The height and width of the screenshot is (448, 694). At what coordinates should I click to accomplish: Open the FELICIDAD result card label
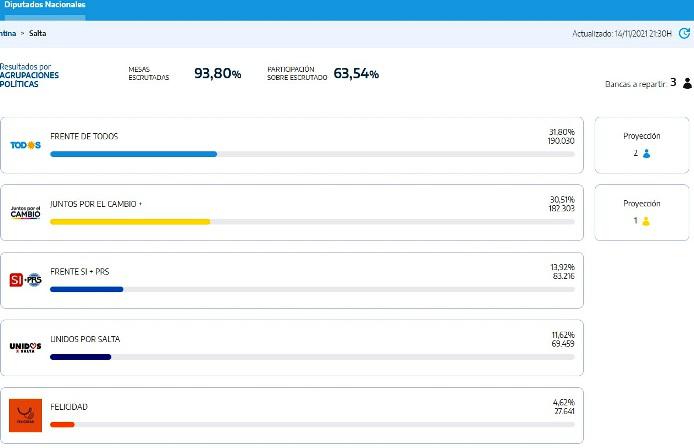pos(69,407)
